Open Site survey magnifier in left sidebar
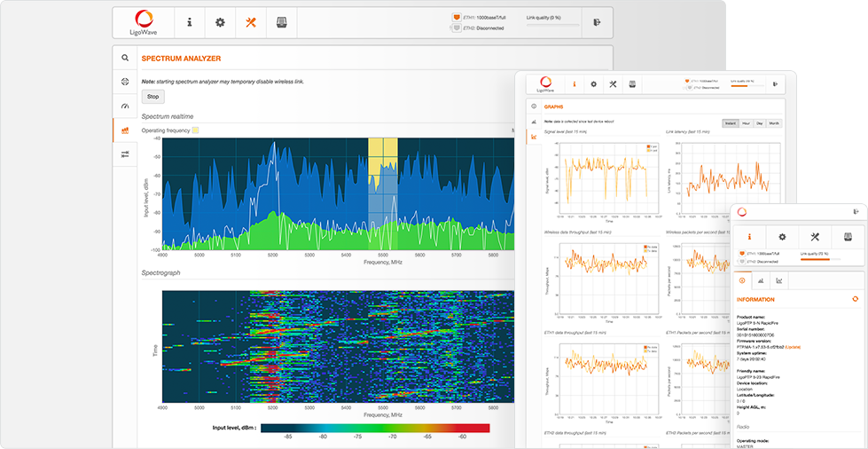This screenshot has width=868, height=449. pos(125,58)
